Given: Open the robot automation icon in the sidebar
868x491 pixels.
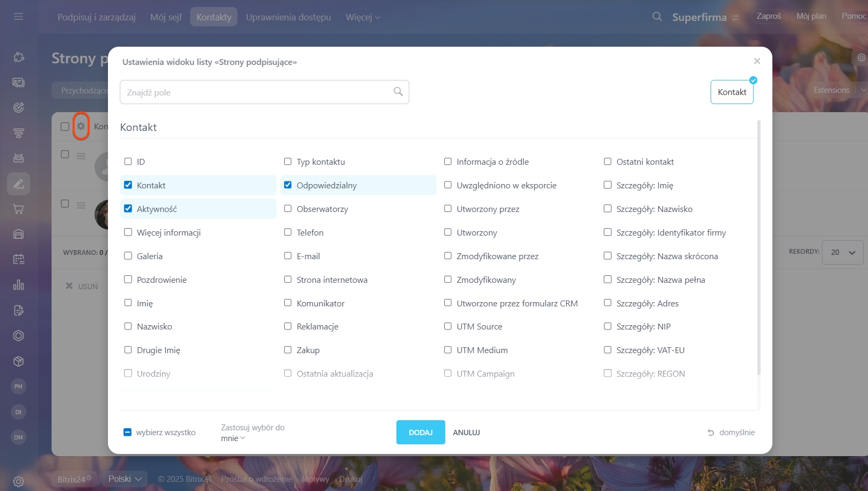Looking at the screenshot, I should coord(18,158).
